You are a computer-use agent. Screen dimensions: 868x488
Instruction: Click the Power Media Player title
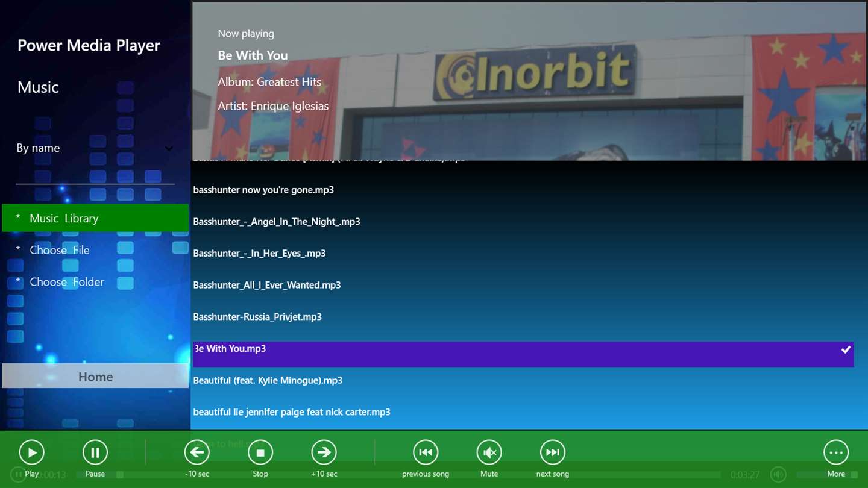(x=89, y=46)
